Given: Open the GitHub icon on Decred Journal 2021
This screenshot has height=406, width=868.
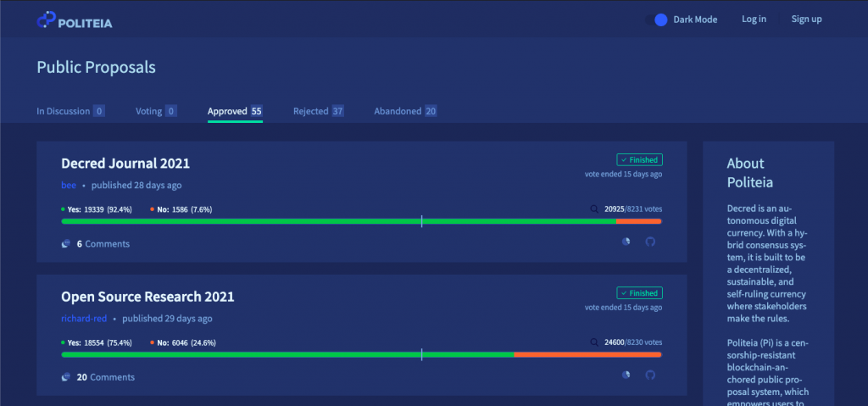Looking at the screenshot, I should (650, 242).
